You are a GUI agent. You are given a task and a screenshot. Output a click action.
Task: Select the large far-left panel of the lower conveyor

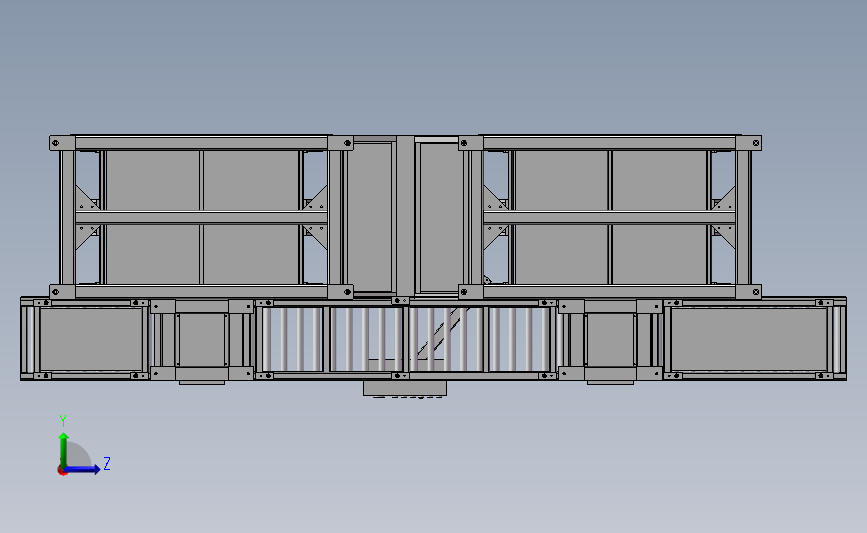click(91, 339)
